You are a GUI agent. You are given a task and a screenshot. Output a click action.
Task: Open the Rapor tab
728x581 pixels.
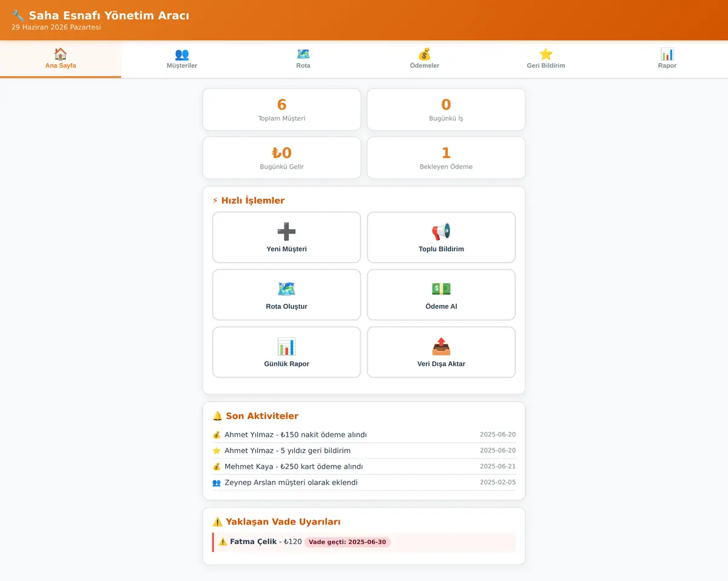click(667, 59)
